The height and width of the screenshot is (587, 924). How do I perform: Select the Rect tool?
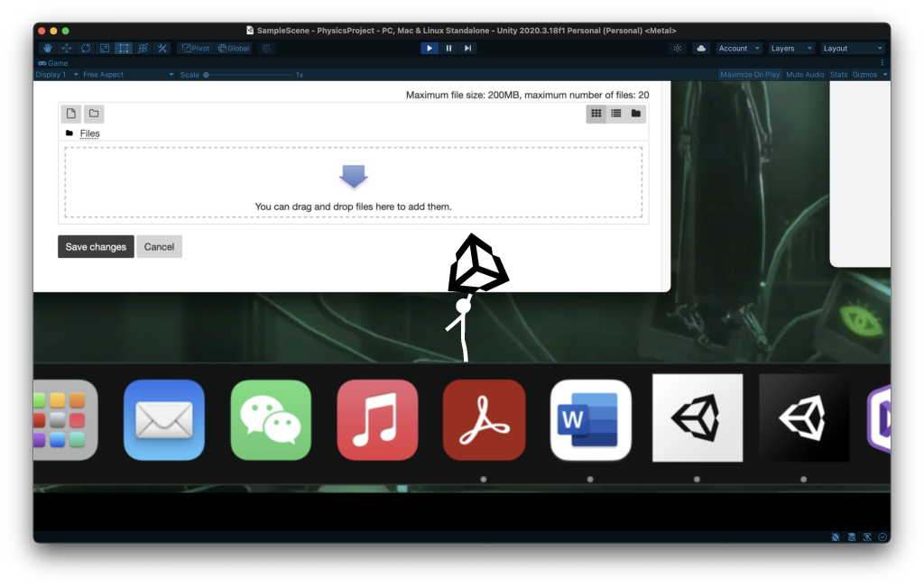124,49
